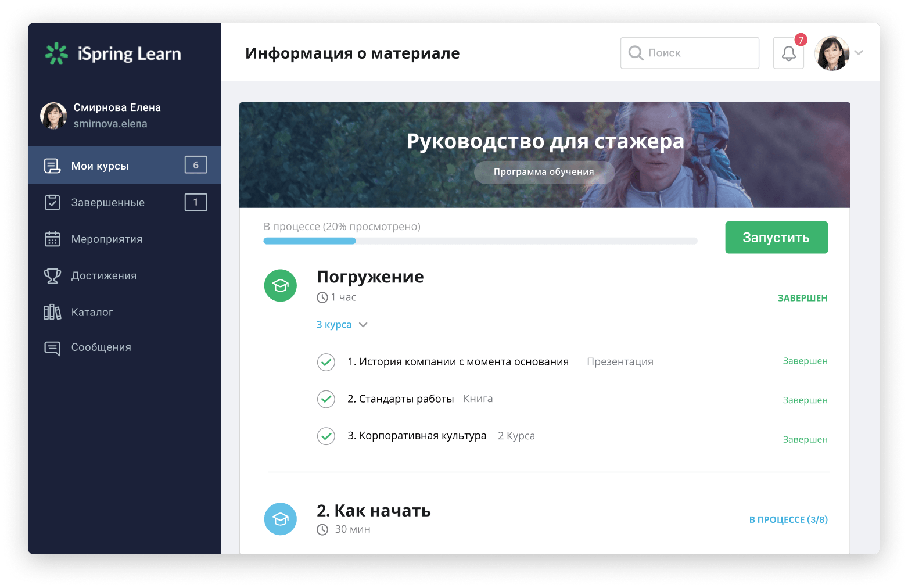Click the clock icon next to 1 час
This screenshot has height=588, width=908.
click(x=322, y=297)
